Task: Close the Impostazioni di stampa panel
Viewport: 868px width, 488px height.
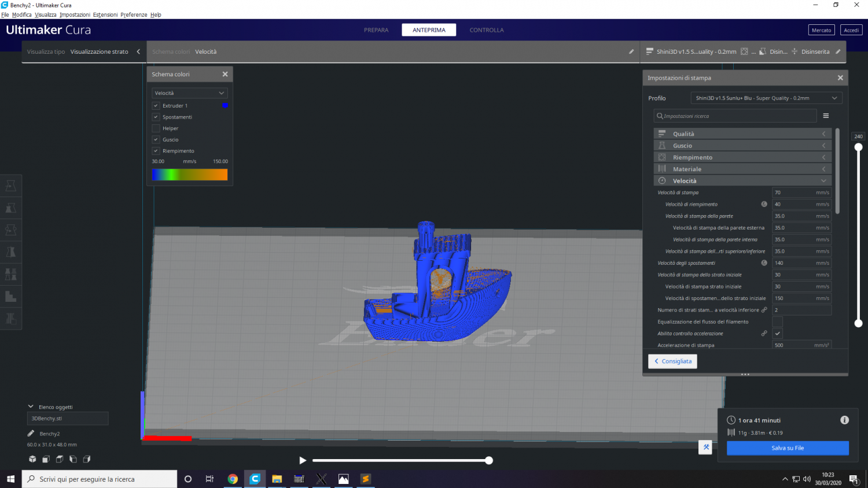Action: point(840,77)
